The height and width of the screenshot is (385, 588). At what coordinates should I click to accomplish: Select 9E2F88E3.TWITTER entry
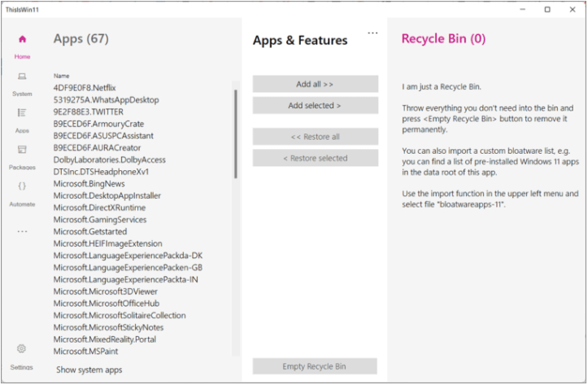(88, 112)
